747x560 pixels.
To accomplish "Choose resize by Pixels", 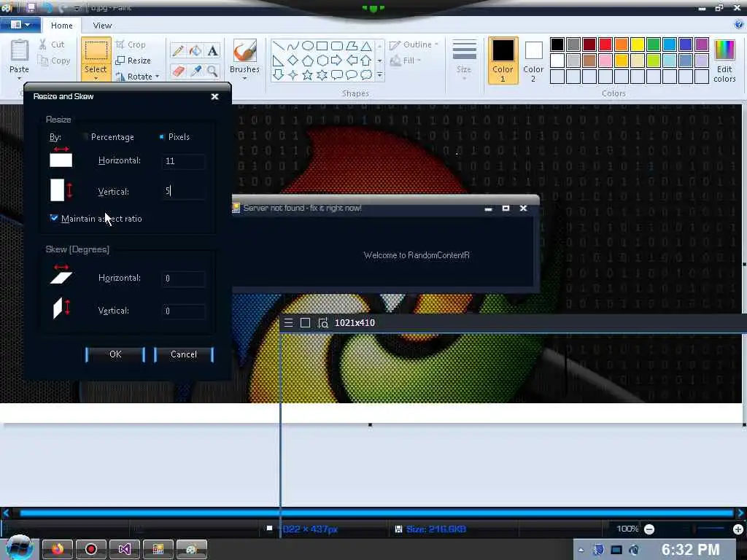I will click(174, 137).
